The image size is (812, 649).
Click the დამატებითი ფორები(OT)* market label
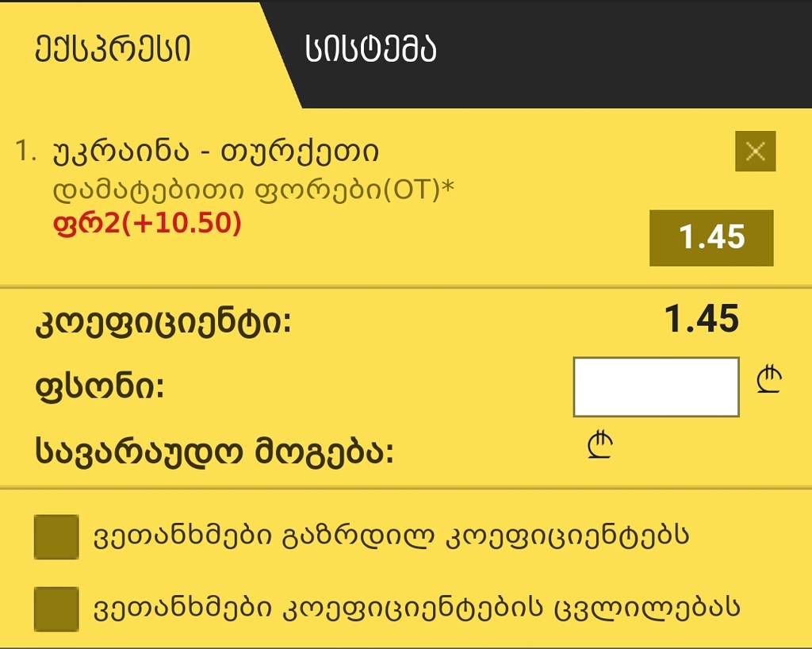click(254, 190)
